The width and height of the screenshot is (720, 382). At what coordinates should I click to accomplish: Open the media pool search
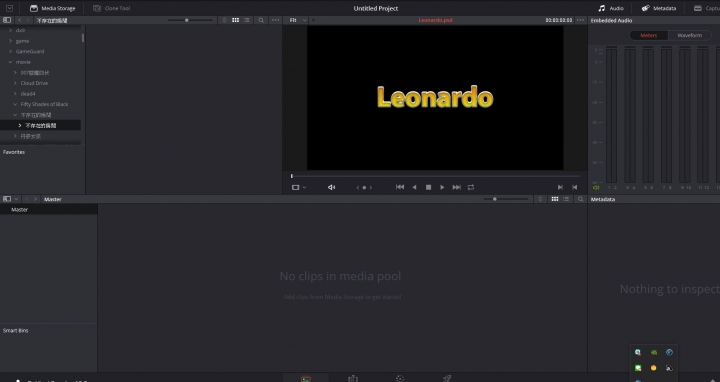(580, 199)
